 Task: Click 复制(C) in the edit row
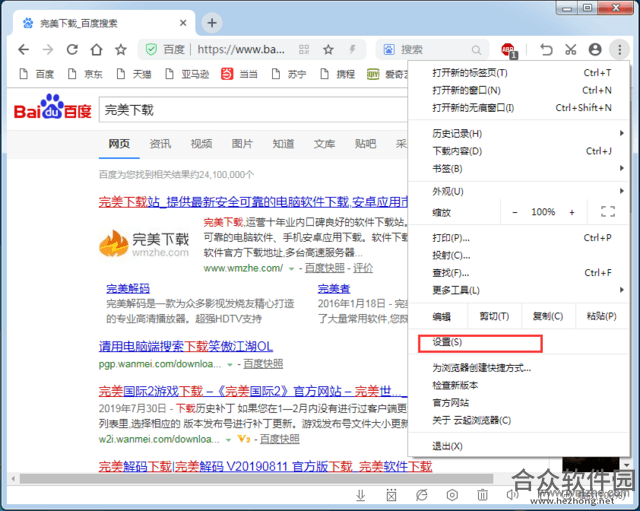coord(548,316)
